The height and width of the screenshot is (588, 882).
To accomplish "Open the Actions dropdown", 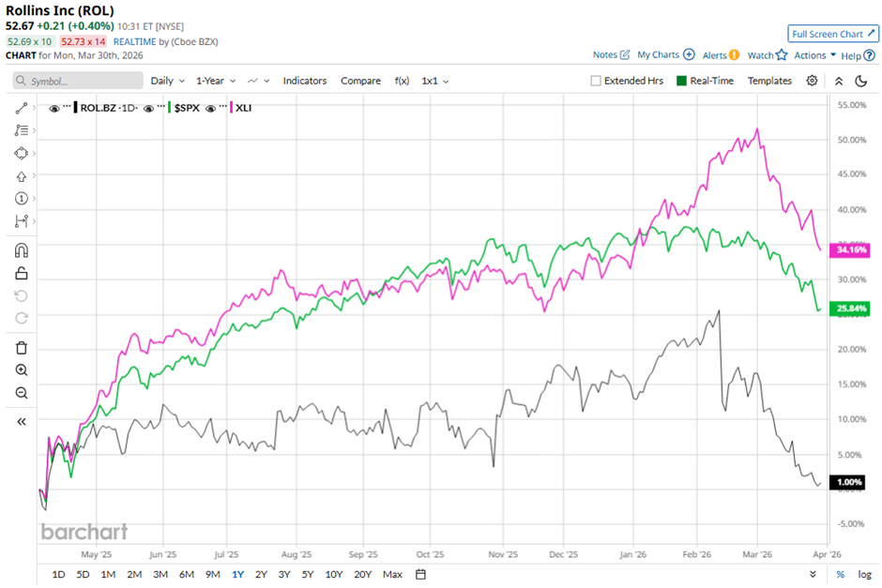I will (815, 55).
